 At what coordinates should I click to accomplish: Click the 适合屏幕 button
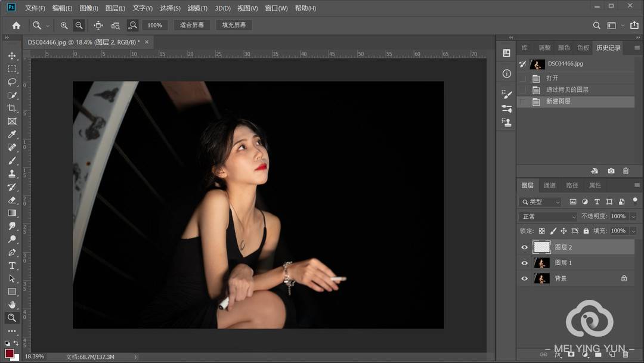(192, 25)
